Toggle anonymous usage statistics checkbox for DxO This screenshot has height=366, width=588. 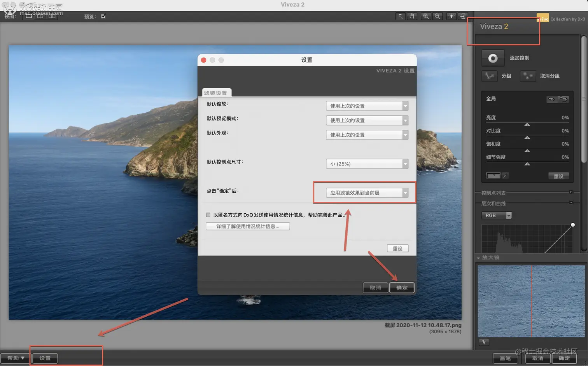tap(208, 215)
